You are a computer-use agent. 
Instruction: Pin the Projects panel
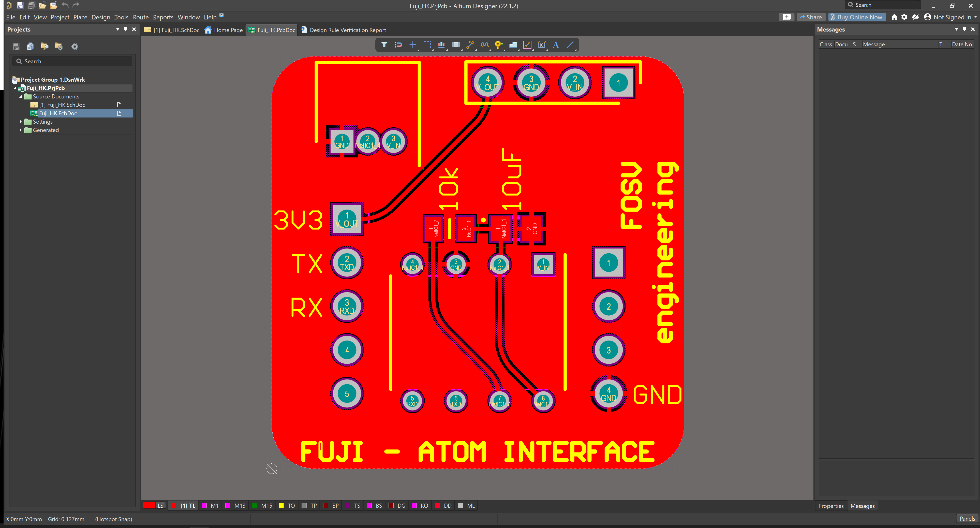126,29
